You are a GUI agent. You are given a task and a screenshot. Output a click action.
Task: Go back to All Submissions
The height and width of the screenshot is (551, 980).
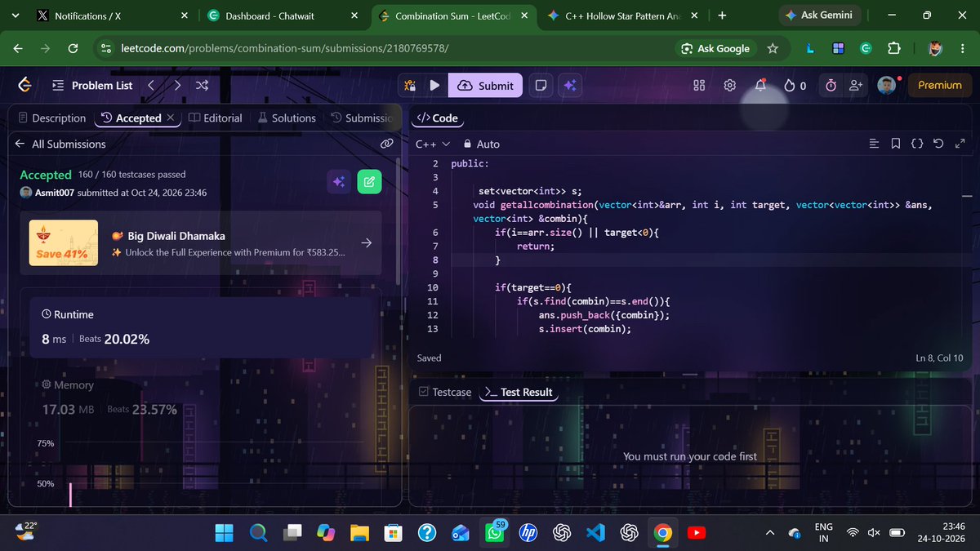tap(61, 144)
